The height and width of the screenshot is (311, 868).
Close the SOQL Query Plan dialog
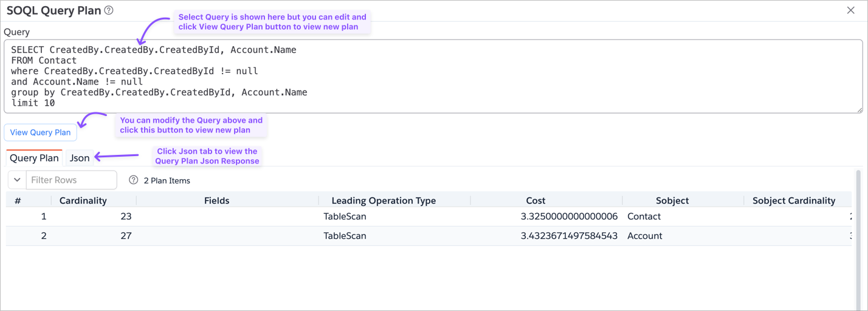tap(851, 10)
